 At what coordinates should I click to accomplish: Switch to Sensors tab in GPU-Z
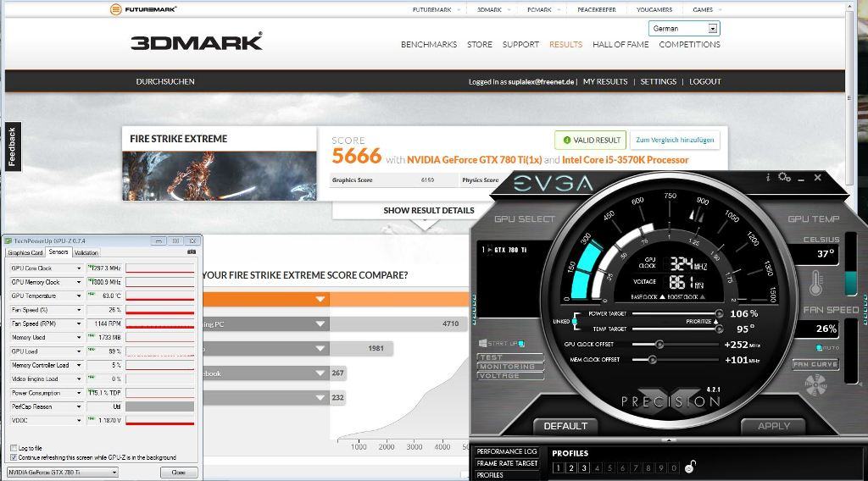click(58, 252)
